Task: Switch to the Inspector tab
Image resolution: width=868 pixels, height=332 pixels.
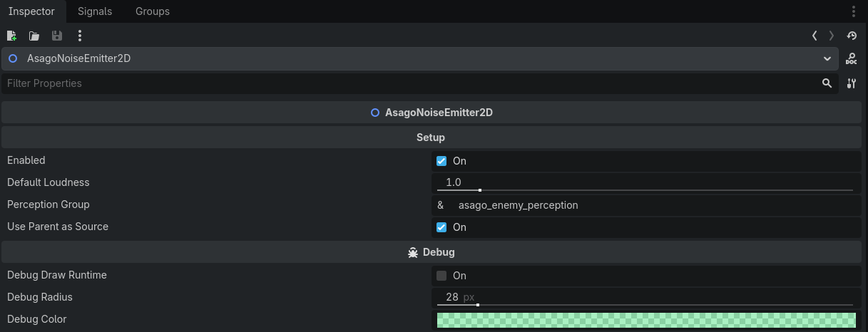Action: pyautogui.click(x=32, y=11)
